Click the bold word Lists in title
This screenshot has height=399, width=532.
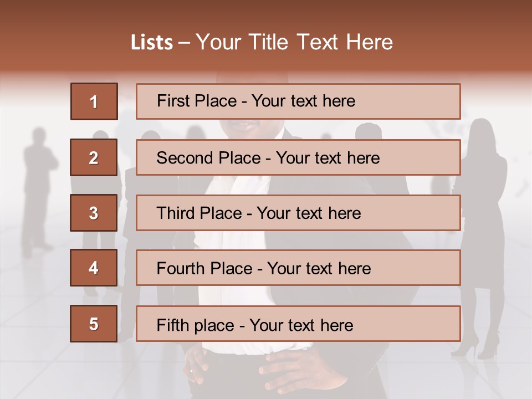coord(152,43)
